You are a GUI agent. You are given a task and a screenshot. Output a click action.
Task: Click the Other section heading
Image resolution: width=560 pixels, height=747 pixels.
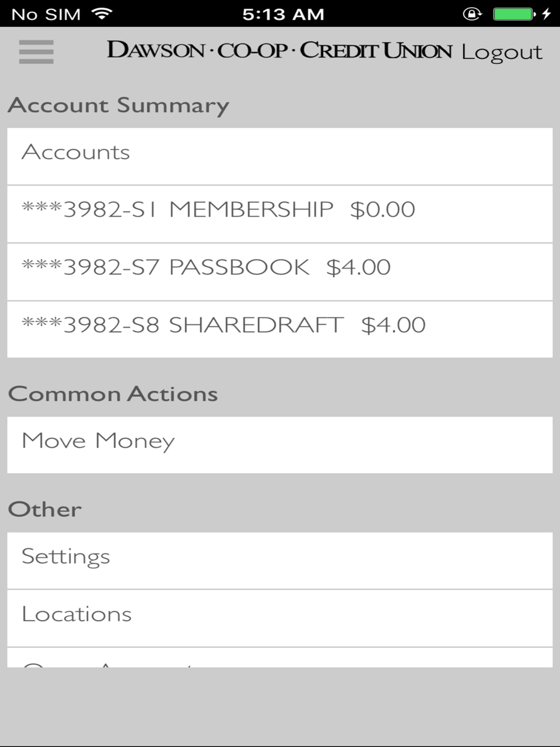click(x=45, y=509)
